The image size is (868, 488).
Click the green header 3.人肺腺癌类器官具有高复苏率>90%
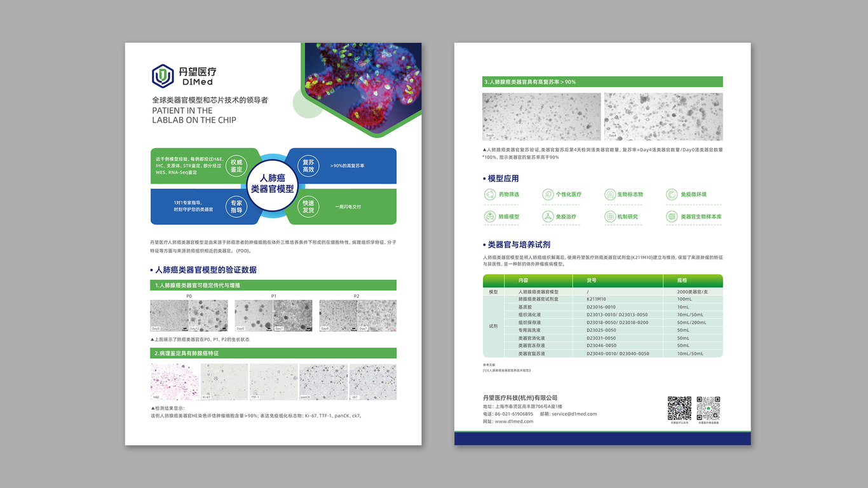tap(602, 82)
